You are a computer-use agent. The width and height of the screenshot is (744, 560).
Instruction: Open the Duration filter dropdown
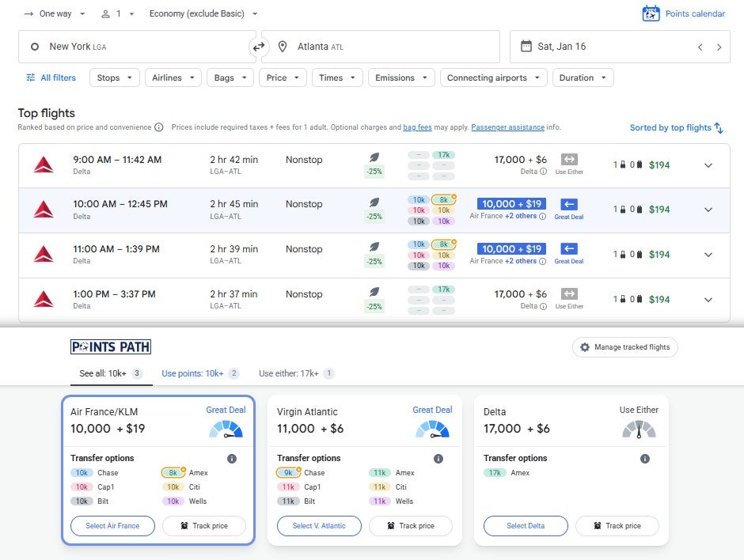pos(583,78)
